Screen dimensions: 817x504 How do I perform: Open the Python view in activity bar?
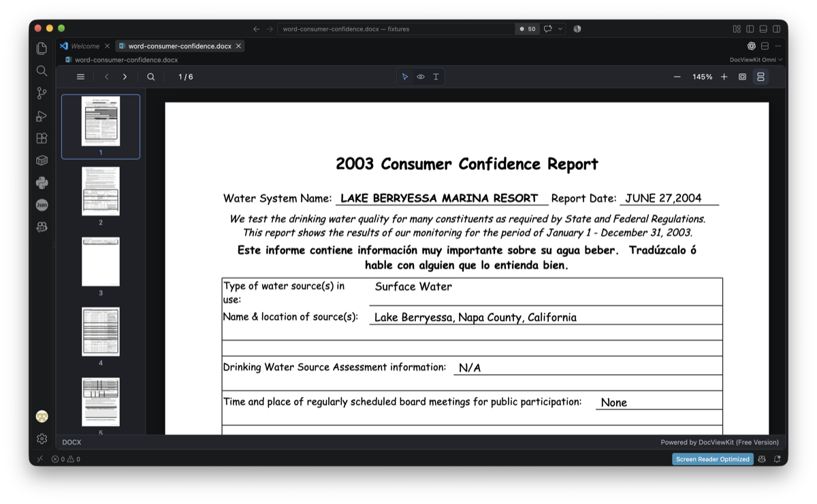pyautogui.click(x=42, y=182)
